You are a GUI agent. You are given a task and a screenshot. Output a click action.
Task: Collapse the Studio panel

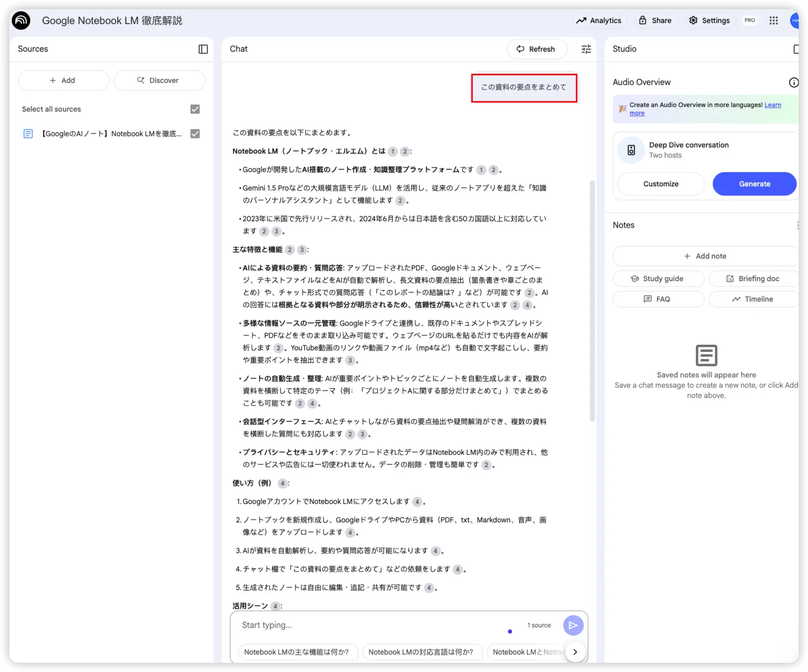[x=796, y=49]
